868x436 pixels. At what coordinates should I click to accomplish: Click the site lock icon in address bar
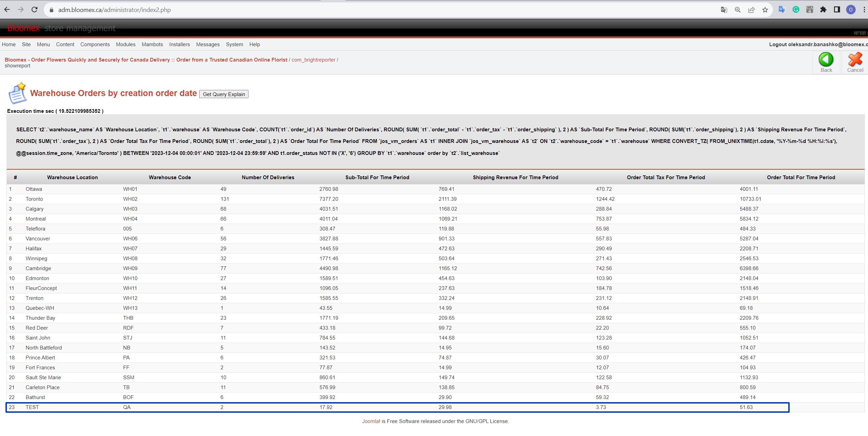click(x=52, y=10)
